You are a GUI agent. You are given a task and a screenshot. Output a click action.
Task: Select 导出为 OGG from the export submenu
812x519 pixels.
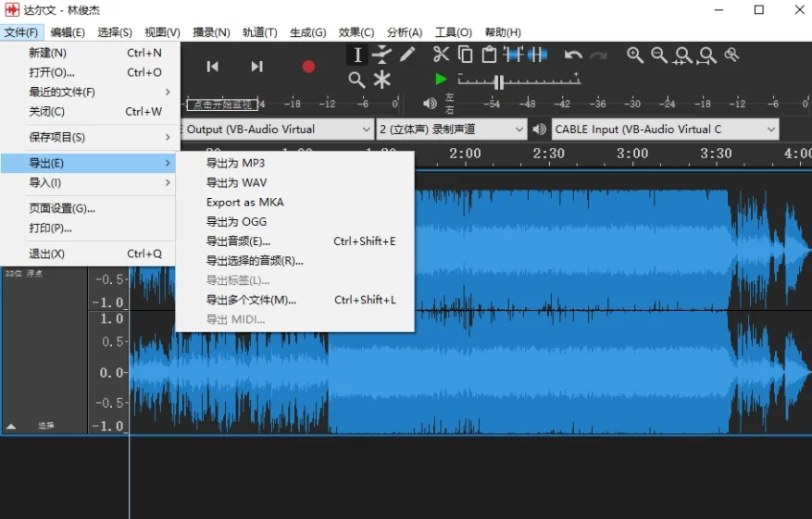pos(295,222)
